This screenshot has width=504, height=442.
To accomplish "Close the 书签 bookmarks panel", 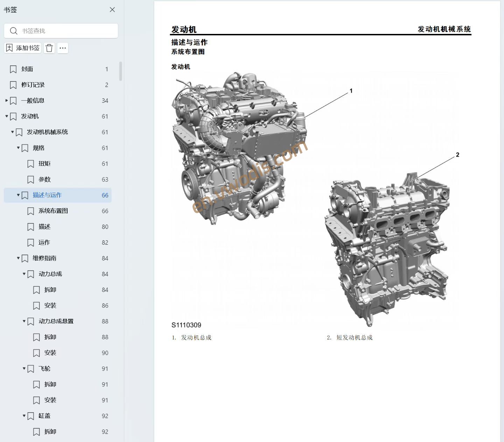I will (112, 10).
